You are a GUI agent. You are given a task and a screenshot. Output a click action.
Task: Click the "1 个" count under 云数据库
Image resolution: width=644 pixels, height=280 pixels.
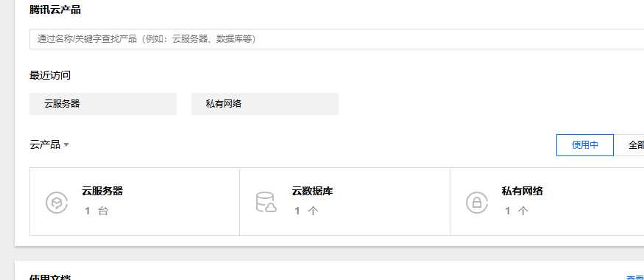(306, 211)
